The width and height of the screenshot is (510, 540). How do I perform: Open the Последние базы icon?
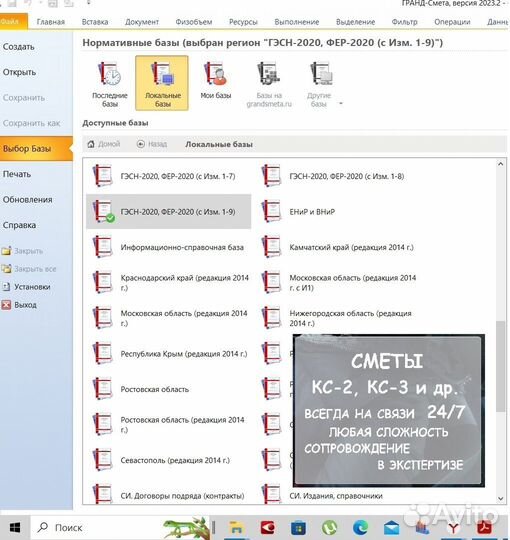(110, 83)
